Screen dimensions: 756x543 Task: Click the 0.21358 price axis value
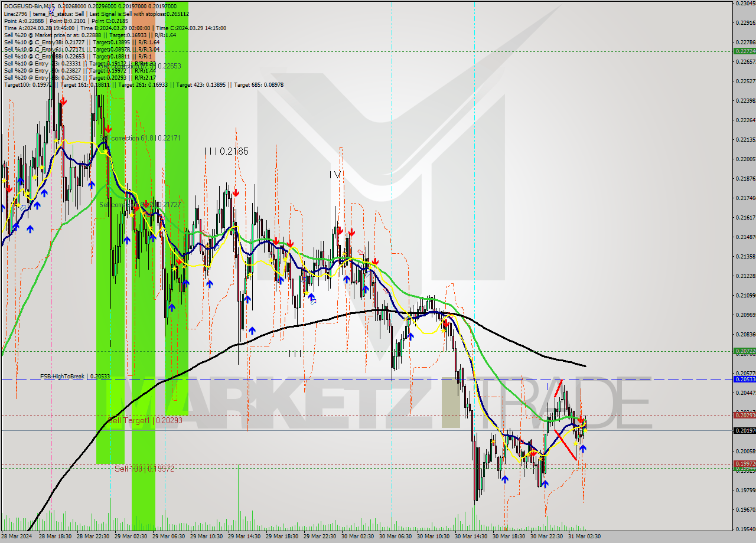[746, 256]
